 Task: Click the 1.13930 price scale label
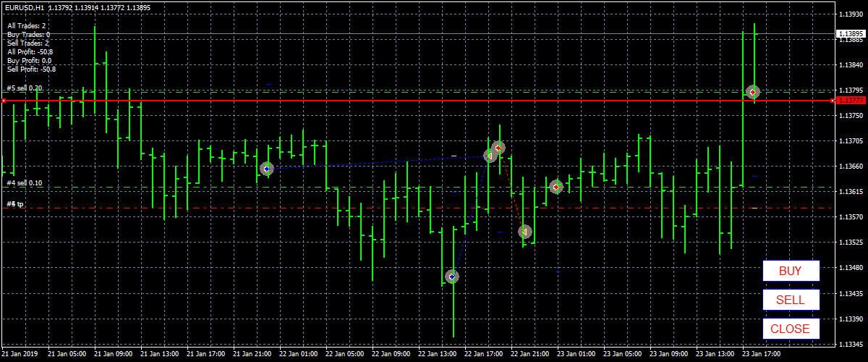tap(850, 14)
